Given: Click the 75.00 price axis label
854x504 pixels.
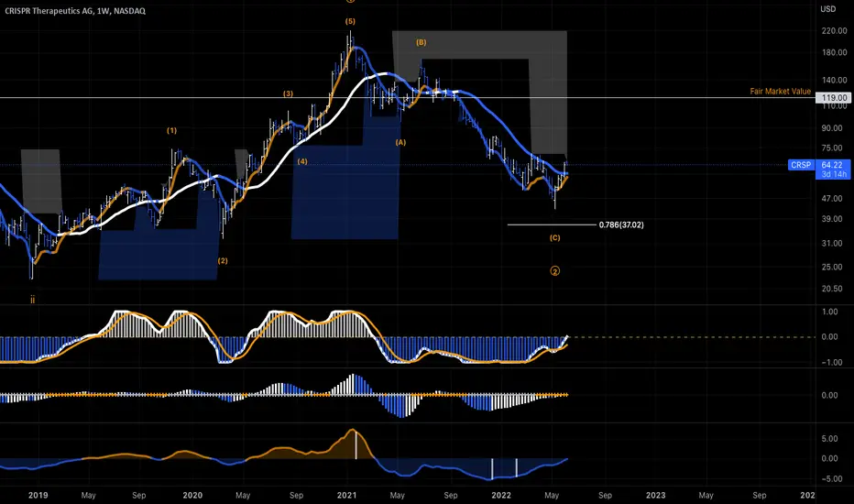Looking at the screenshot, I should (x=832, y=148).
